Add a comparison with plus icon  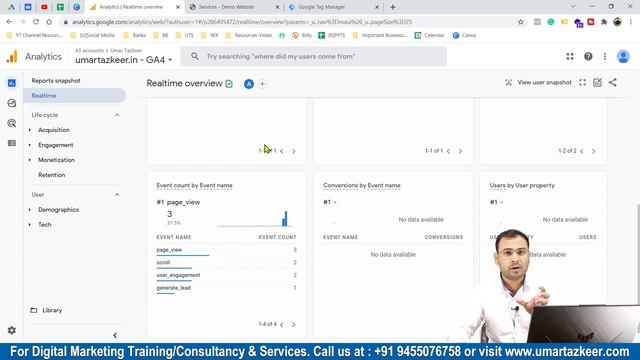[x=262, y=84]
